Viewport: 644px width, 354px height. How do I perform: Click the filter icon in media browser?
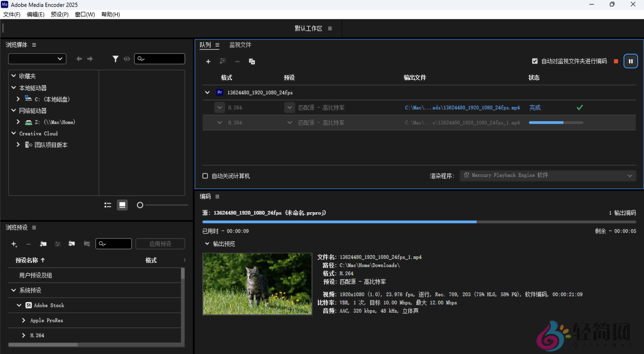click(115, 59)
